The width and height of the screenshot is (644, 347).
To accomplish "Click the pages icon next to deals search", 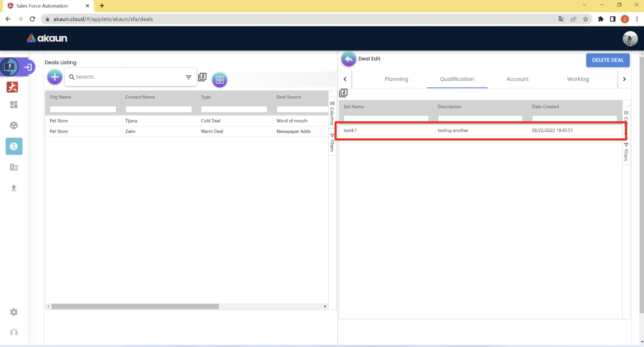I will coord(202,77).
